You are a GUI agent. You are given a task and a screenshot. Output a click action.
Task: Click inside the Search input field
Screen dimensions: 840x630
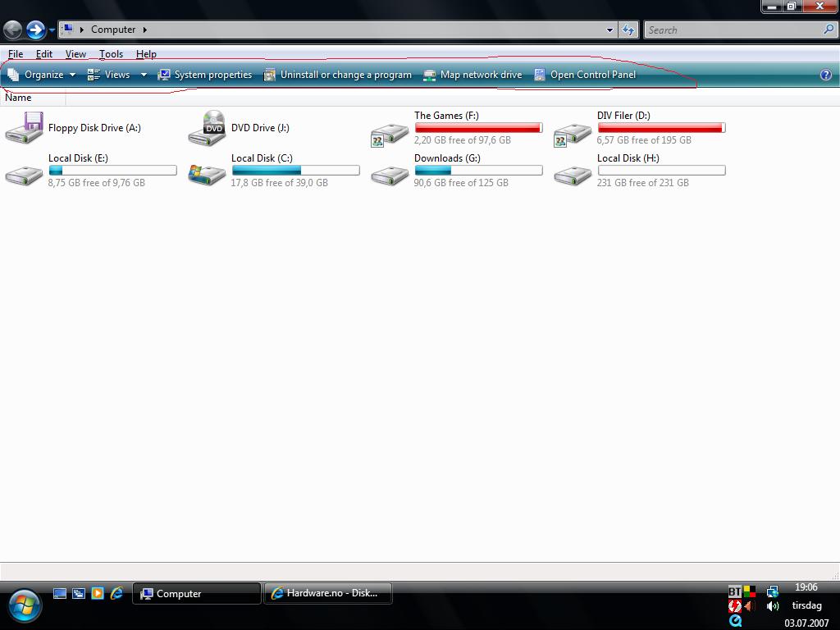733,30
